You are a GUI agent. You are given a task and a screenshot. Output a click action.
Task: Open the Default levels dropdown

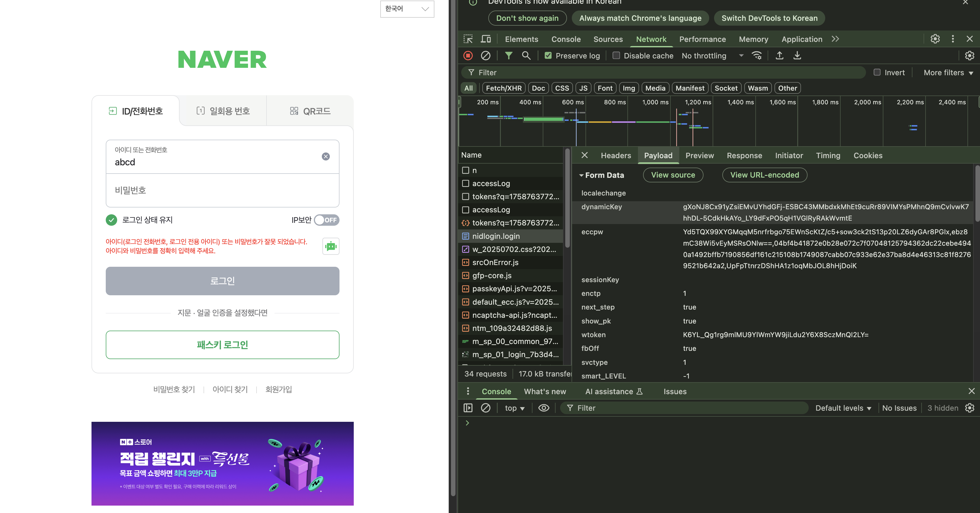[843, 408]
